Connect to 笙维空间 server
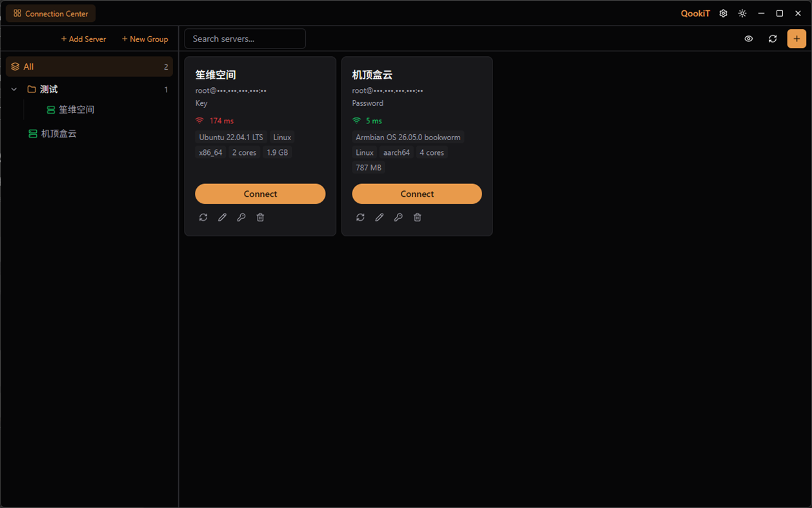This screenshot has width=812, height=508. pyautogui.click(x=260, y=194)
